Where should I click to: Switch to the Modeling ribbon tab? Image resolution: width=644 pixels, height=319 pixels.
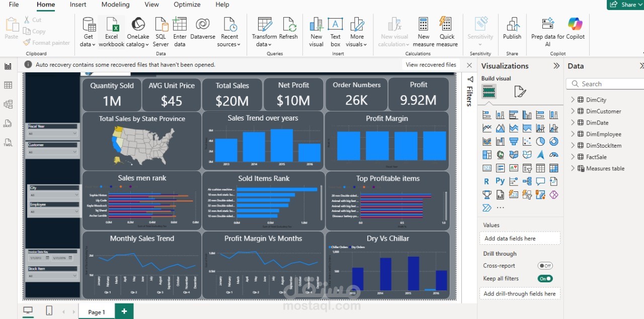tap(115, 5)
